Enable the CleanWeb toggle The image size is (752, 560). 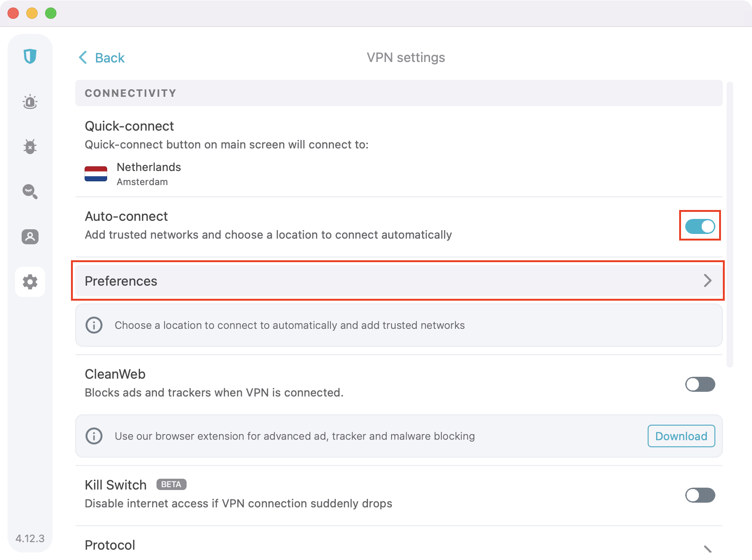[700, 384]
